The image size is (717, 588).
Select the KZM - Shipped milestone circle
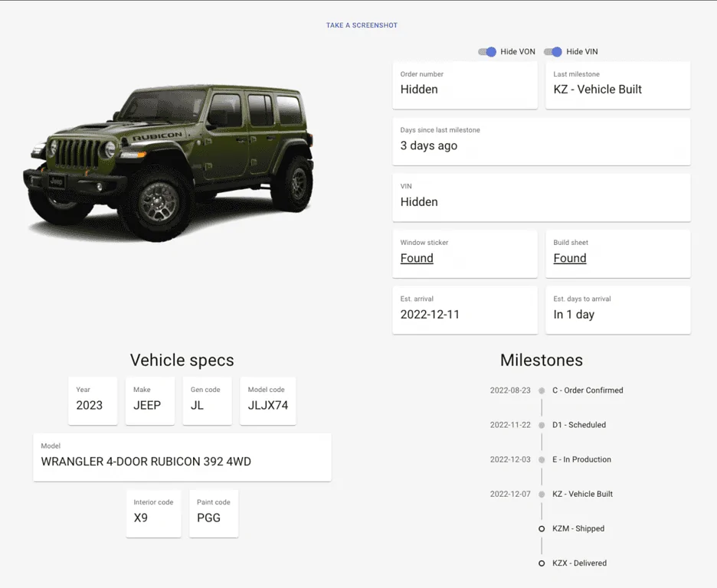click(x=542, y=528)
